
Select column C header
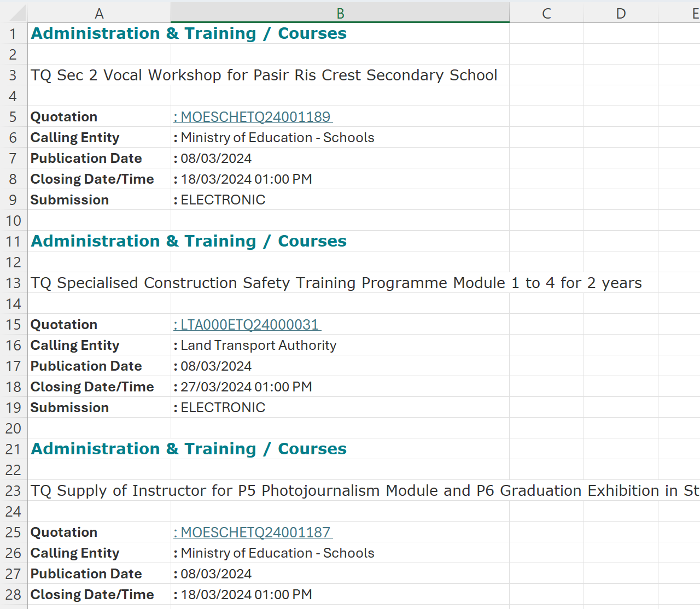[546, 12]
